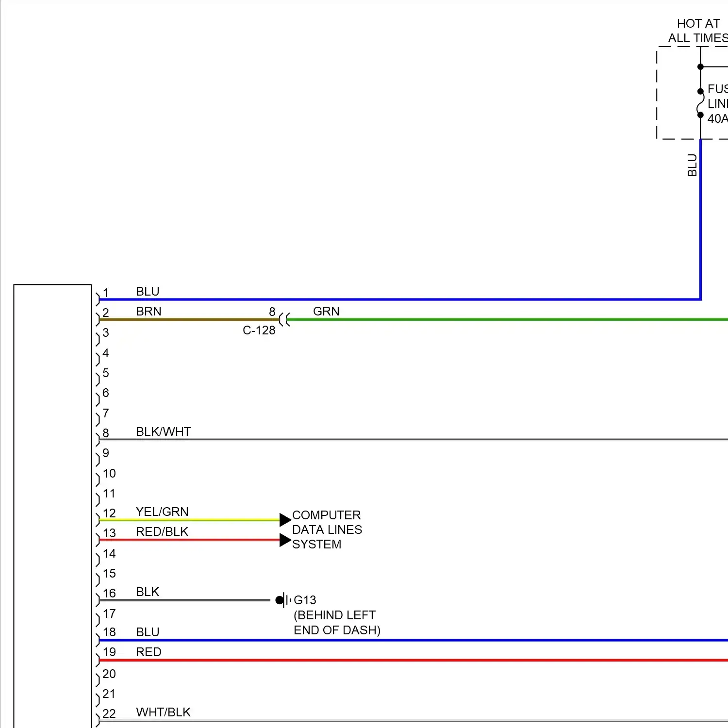This screenshot has height=728, width=728.
Task: Click the C-128 connector symbol on pin 2 wire
Action: (285, 319)
